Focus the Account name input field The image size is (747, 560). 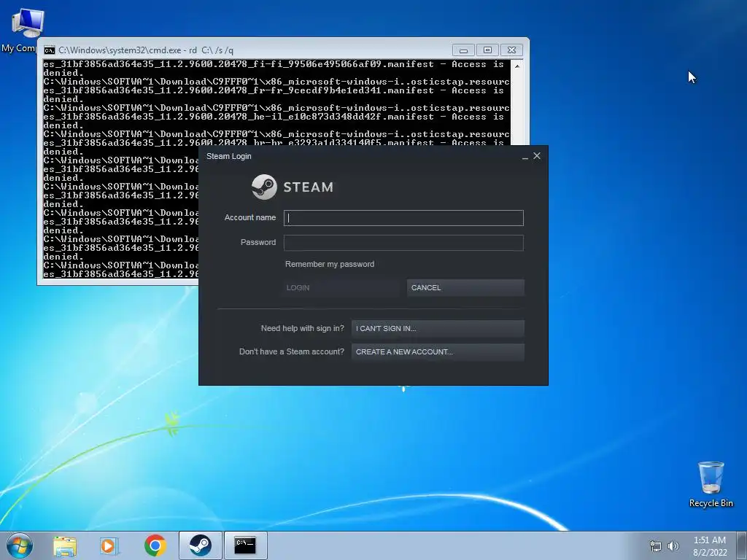(403, 218)
